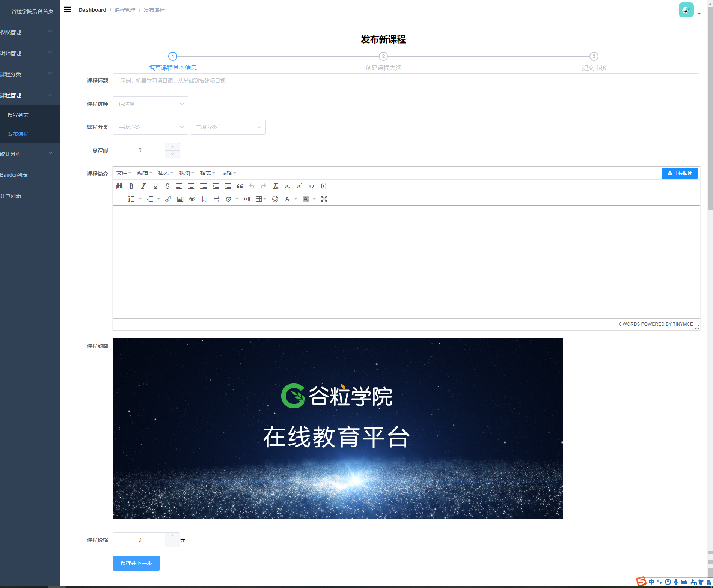Toggle the subscript formatting icon
713x588 pixels.
point(287,186)
